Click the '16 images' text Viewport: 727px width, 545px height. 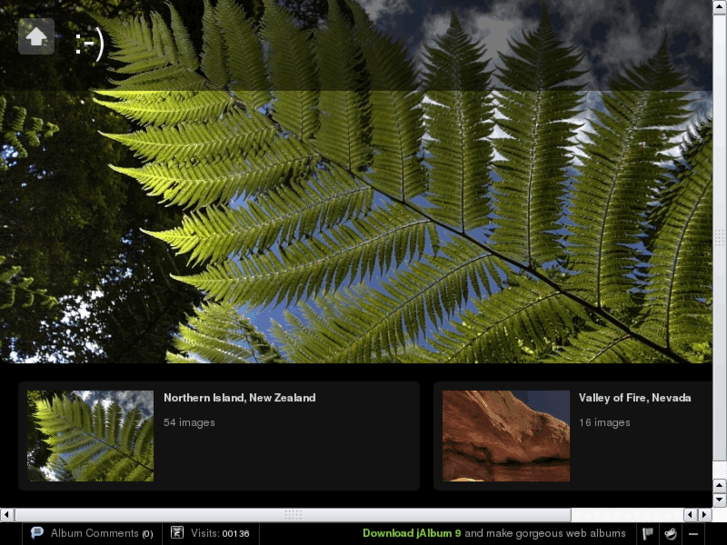point(605,423)
